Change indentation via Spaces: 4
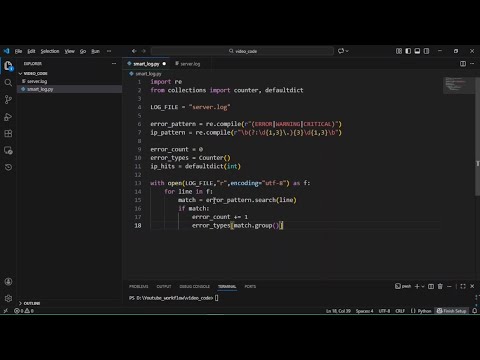Viewport: 480px width, 360px height. pyautogui.click(x=364, y=311)
